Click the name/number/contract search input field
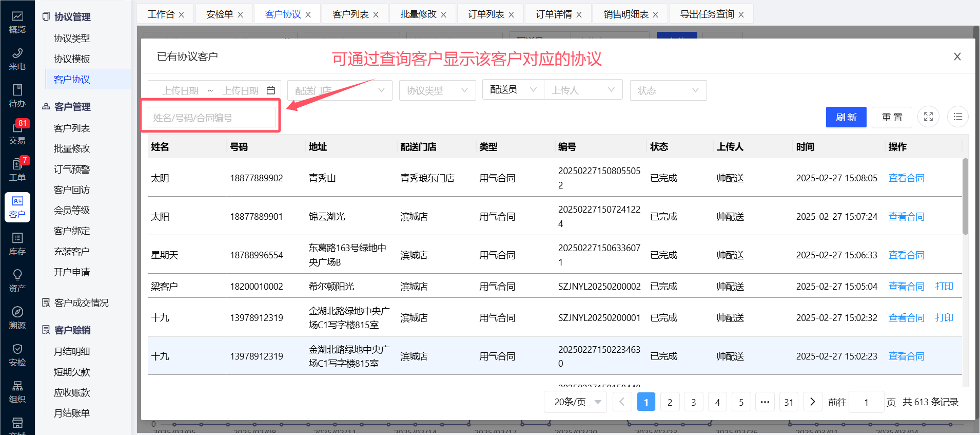This screenshot has height=435, width=980. (x=211, y=118)
